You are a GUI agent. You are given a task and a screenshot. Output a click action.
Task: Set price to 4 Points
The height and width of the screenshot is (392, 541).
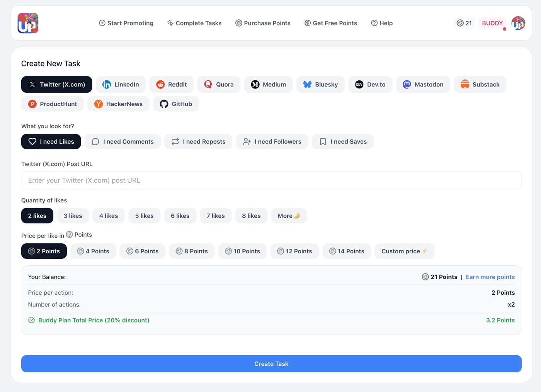coord(93,251)
